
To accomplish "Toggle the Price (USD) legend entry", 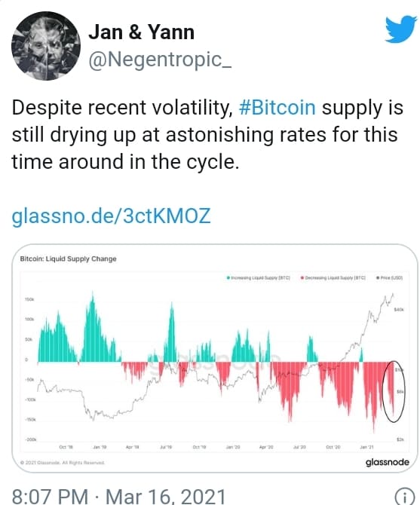I will [x=390, y=277].
